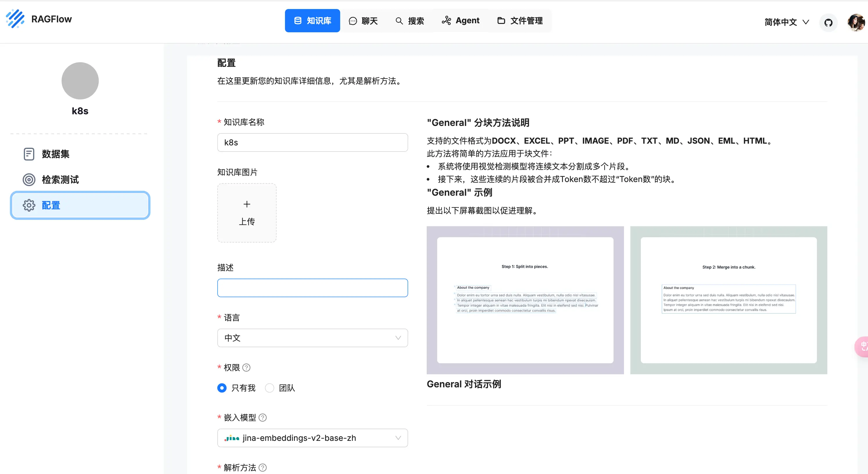Screen dimensions: 868x474
Task: Click the 嵌入模型 help question icon
Action: 263,417
